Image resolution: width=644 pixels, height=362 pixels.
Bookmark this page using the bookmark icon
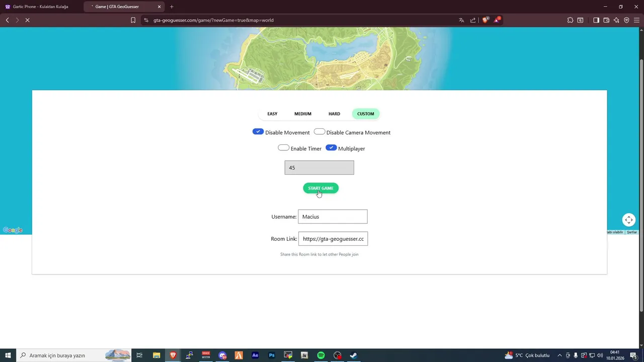(133, 20)
